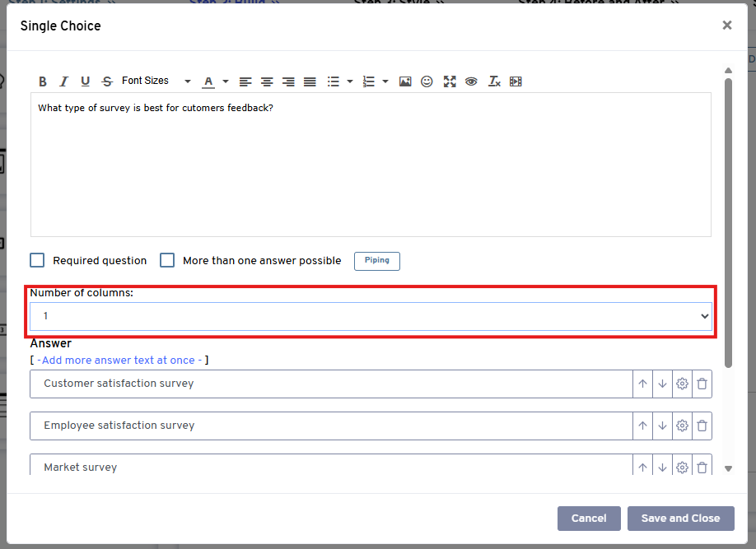Open the text color picker arrow
756x549 pixels.
pyautogui.click(x=226, y=81)
